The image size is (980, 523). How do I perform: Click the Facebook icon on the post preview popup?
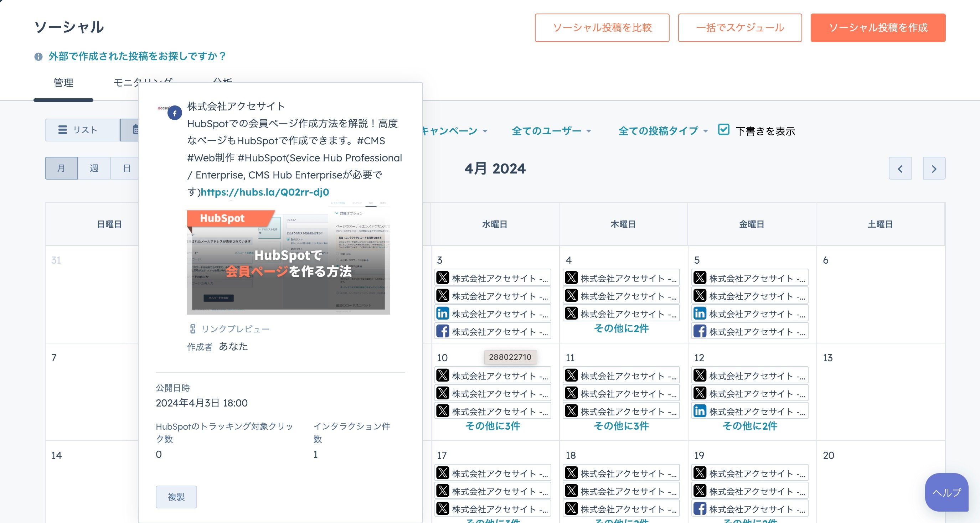175,113
